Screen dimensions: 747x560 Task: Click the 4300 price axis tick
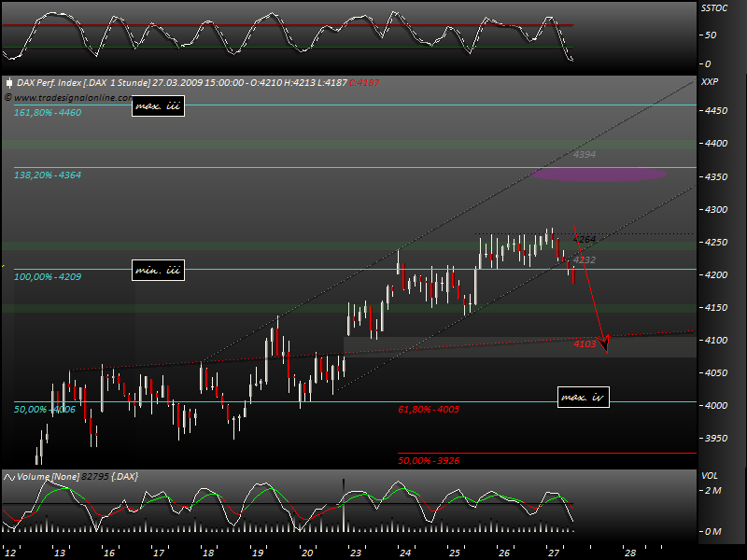(716, 209)
